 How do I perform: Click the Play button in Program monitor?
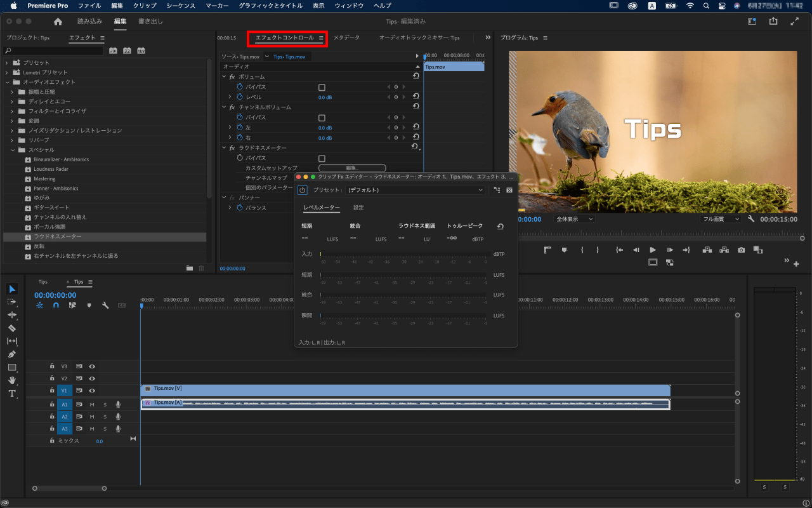coord(653,250)
